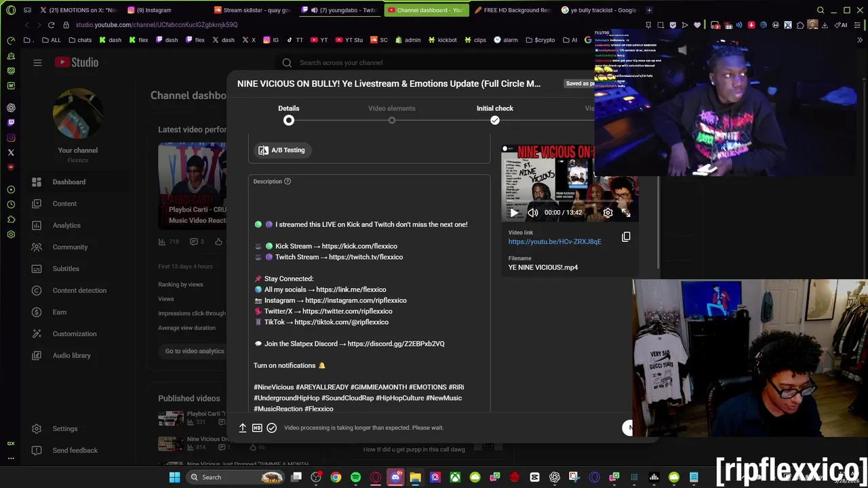This screenshot has width=868, height=488.
Task: Open the $crypto bookmark folder
Action: [x=540, y=40]
